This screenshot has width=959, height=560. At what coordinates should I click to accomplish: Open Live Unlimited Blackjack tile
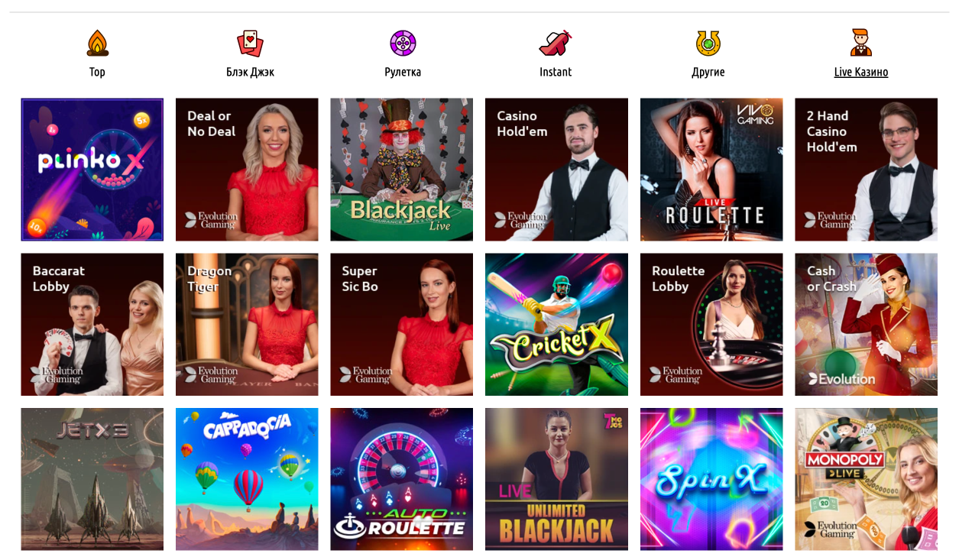556,479
